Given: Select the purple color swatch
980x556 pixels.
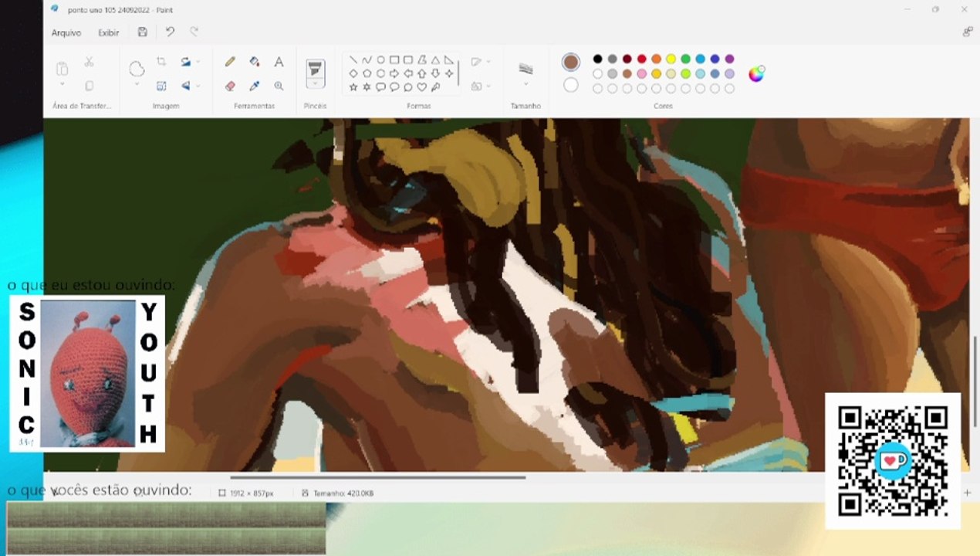Looking at the screenshot, I should pyautogui.click(x=729, y=59).
